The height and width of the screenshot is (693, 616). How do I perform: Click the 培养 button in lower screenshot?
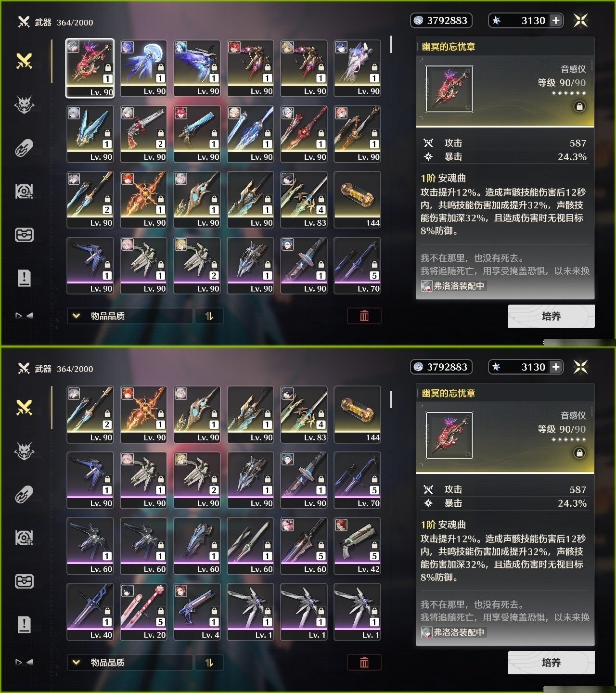(551, 663)
